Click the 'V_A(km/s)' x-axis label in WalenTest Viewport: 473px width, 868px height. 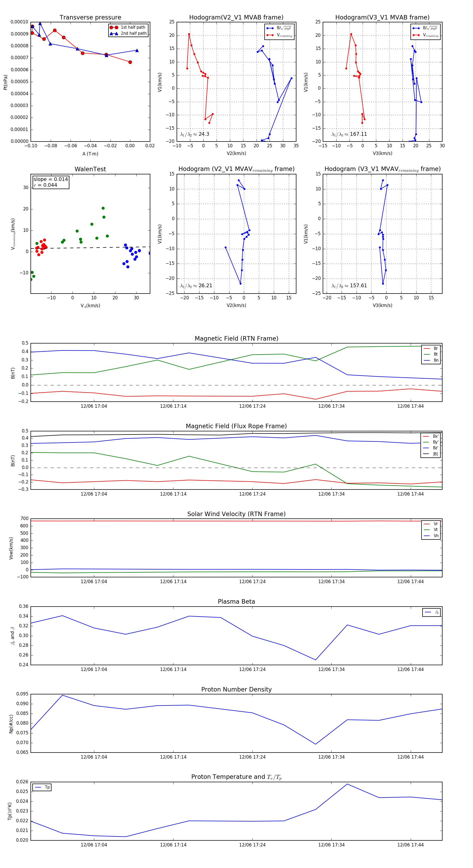(90, 306)
